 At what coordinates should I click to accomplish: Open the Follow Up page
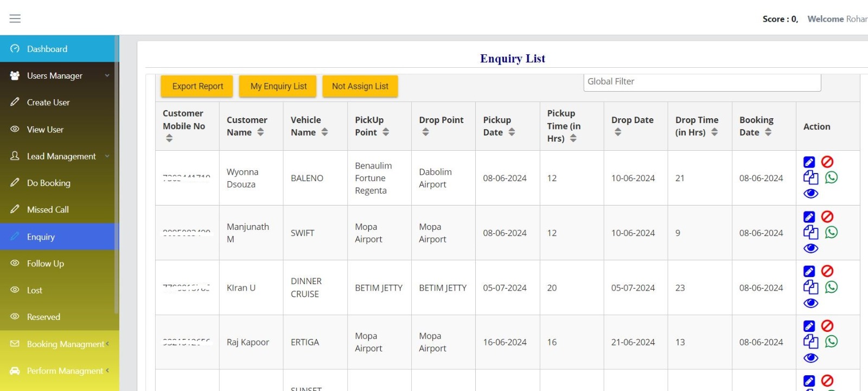pos(46,264)
